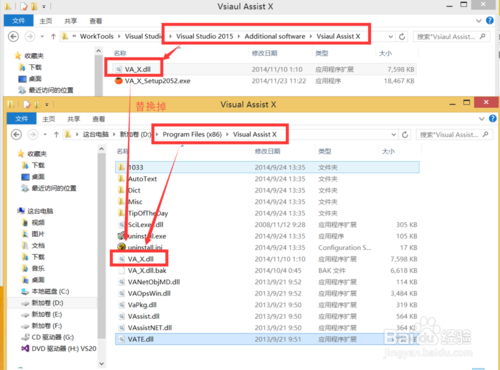500x370 pixels.
Task: Select 新加卷 (E:) in sidebar
Action: (42, 314)
